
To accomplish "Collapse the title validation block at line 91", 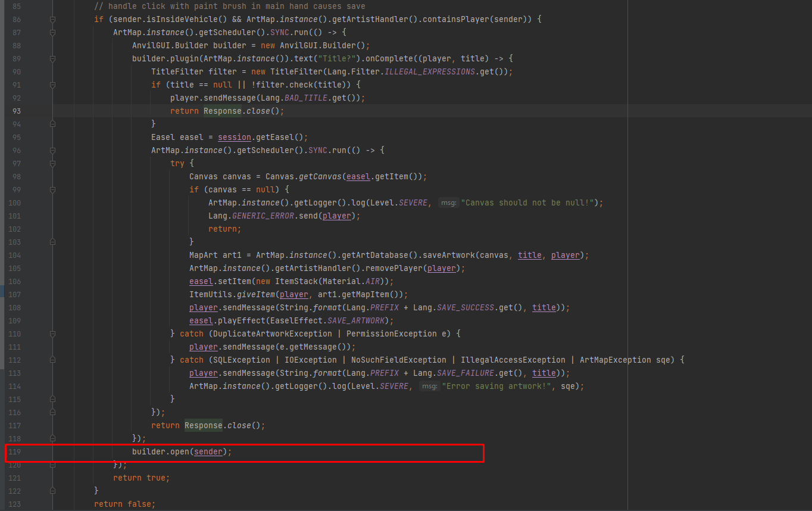I will click(x=52, y=85).
